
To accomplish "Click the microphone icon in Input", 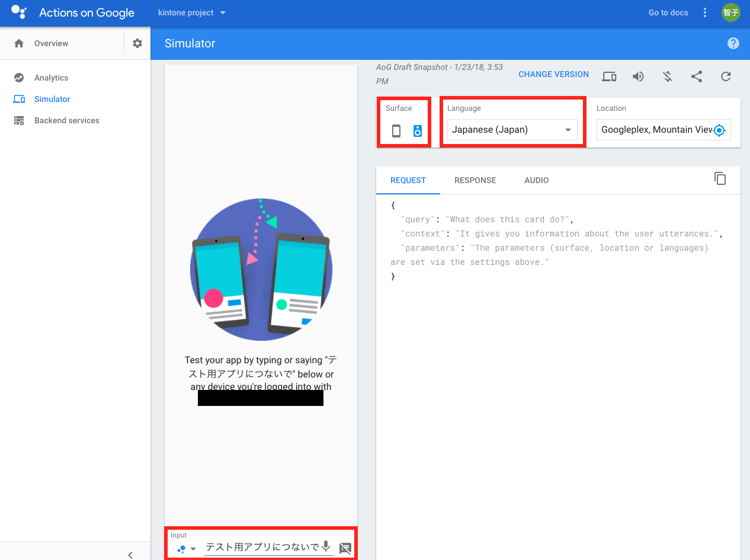I will (326, 546).
